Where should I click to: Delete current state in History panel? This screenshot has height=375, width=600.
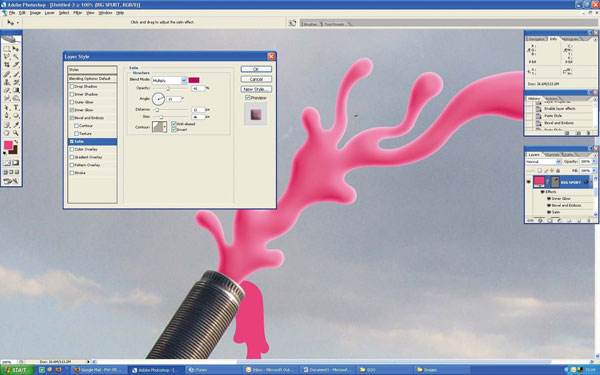(589, 133)
